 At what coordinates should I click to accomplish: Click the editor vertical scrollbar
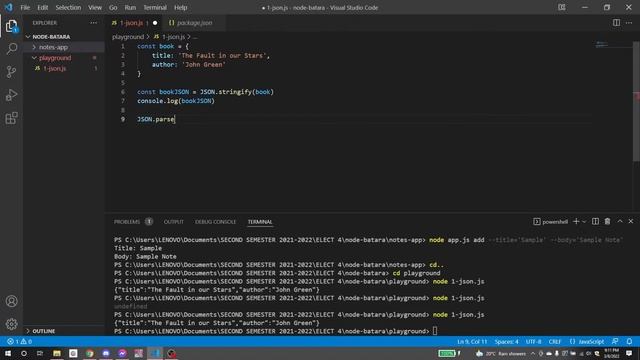[636, 101]
